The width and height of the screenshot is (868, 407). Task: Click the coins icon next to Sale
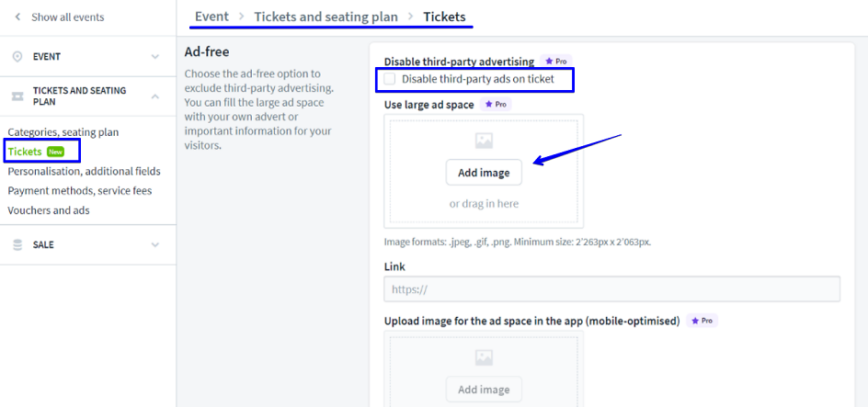pyautogui.click(x=17, y=245)
